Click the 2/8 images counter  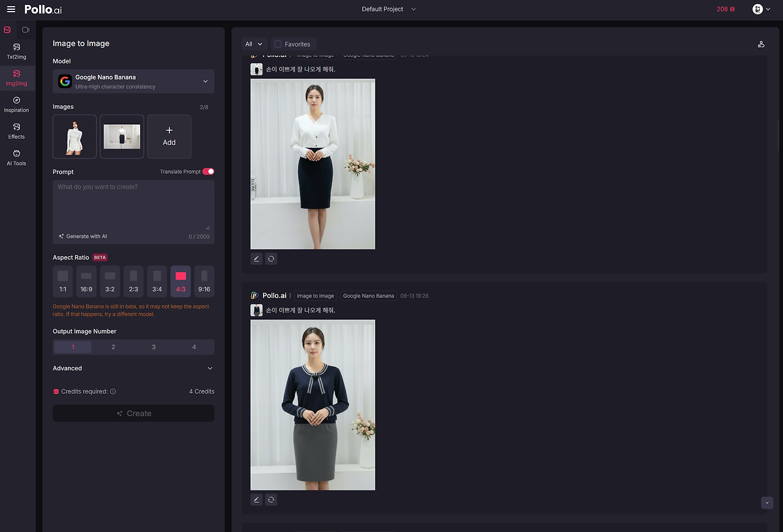[204, 107]
